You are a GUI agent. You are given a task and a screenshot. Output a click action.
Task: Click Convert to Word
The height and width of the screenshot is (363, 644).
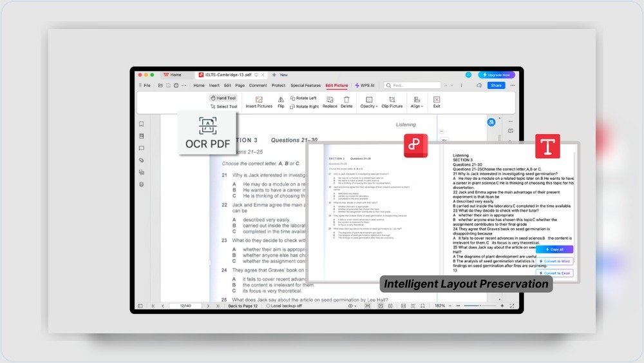(x=554, y=261)
